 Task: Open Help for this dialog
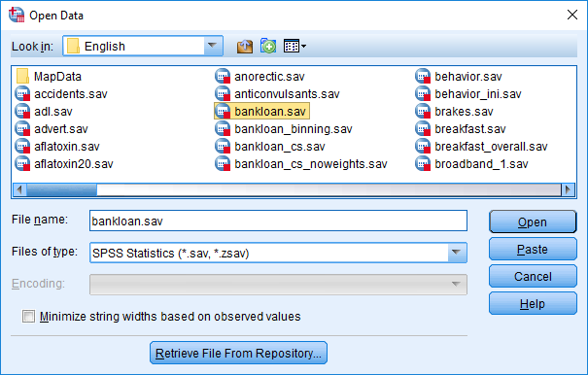pyautogui.click(x=533, y=304)
